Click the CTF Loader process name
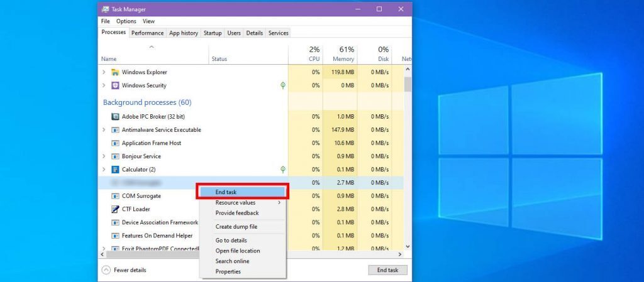 [136, 209]
